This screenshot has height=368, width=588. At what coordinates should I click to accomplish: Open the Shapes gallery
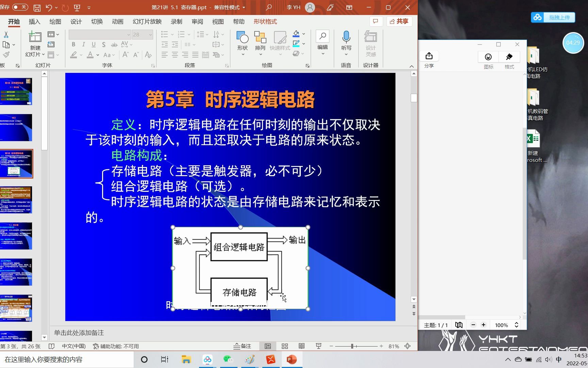tap(242, 44)
